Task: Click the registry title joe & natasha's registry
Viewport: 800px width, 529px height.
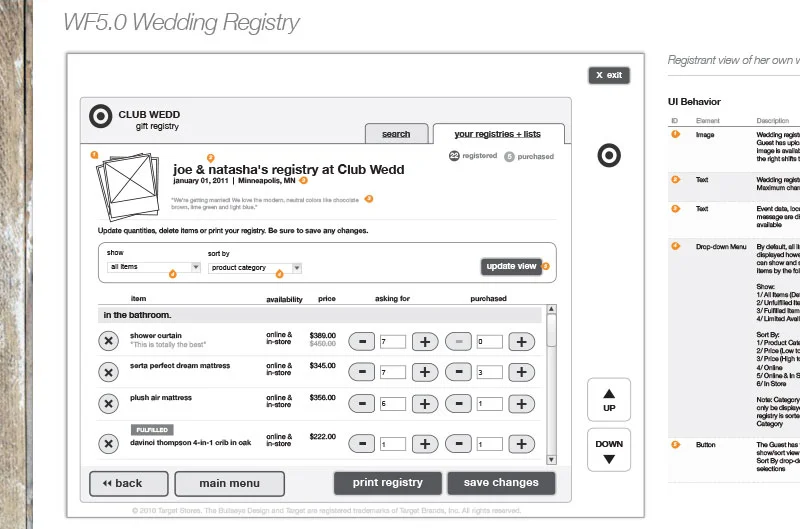Action: click(x=288, y=169)
